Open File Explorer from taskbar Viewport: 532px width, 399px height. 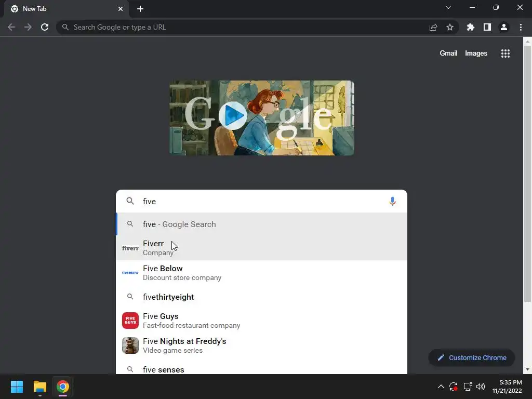point(39,387)
